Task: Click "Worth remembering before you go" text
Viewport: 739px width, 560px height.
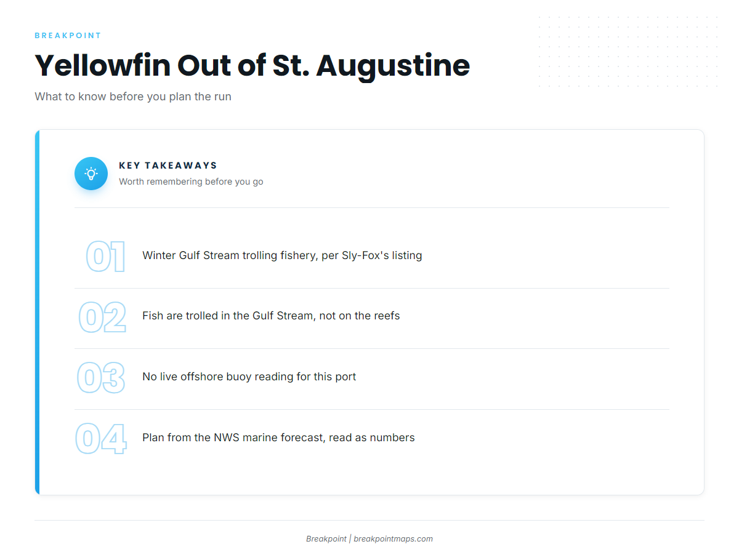Action: pos(191,182)
